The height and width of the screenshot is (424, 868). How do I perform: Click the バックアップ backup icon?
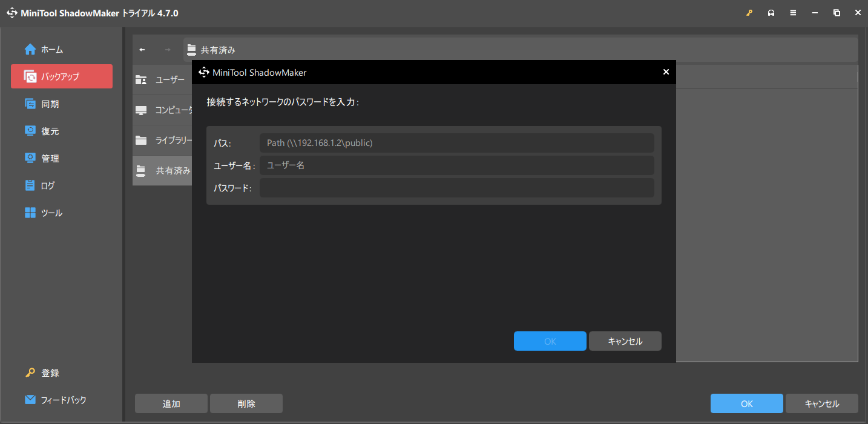[30, 76]
